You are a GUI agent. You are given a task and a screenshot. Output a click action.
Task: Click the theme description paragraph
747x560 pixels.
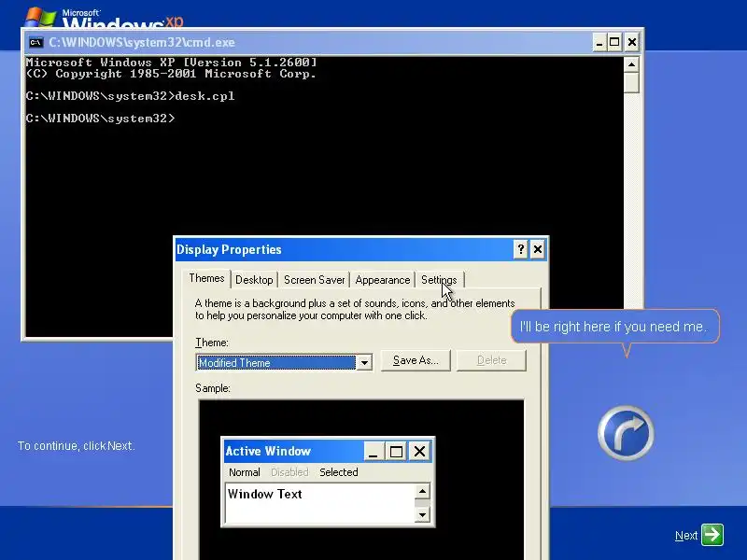[355, 310]
